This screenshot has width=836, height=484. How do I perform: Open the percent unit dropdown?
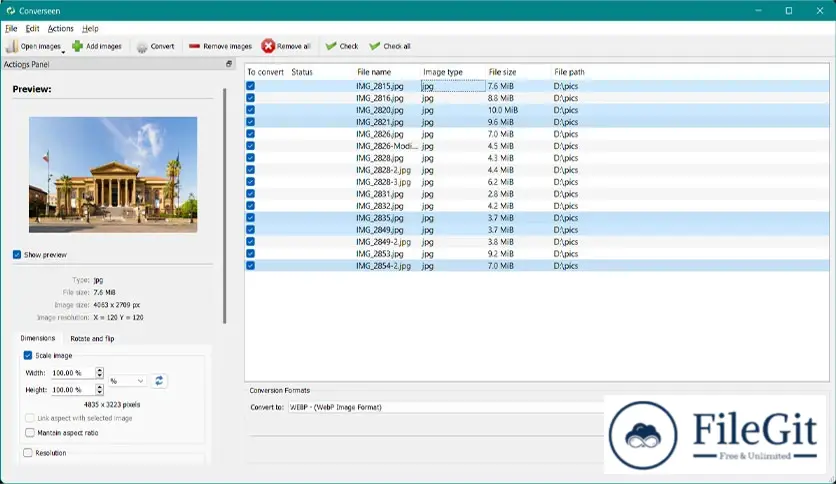point(127,381)
